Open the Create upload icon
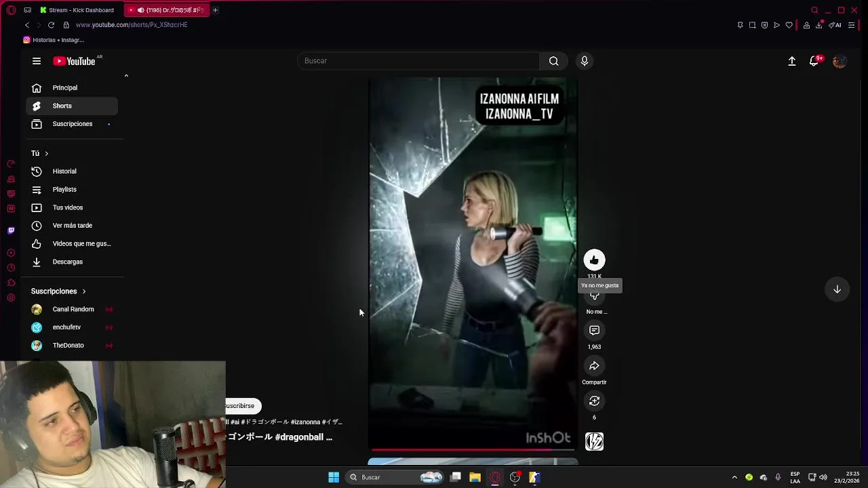868x488 pixels. point(791,61)
